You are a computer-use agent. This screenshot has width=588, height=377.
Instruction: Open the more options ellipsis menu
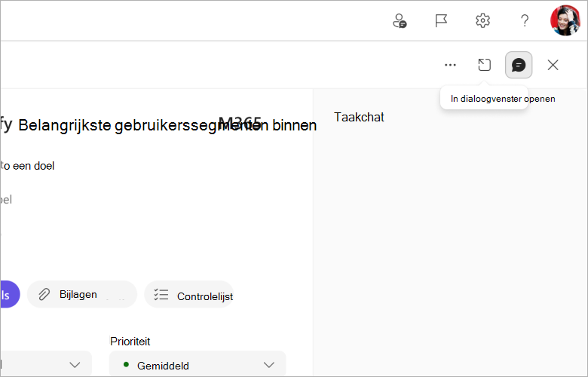(450, 65)
